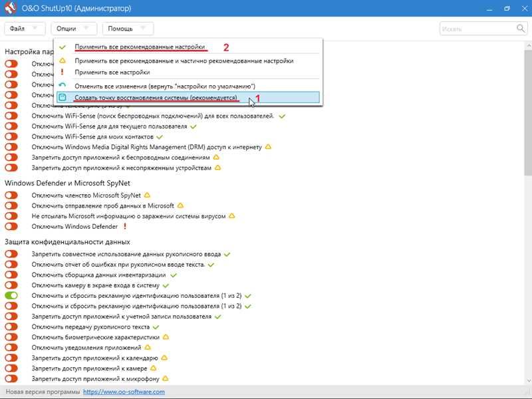Select Создать точку восстановления системы

(x=188, y=97)
